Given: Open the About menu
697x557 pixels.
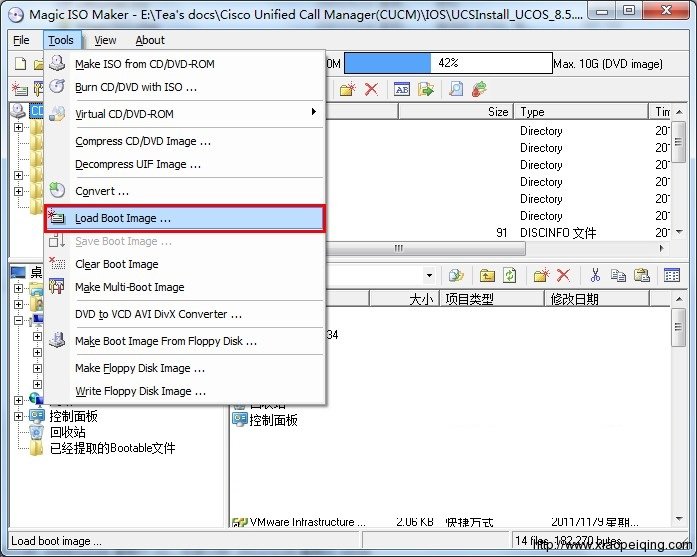Looking at the screenshot, I should [150, 40].
